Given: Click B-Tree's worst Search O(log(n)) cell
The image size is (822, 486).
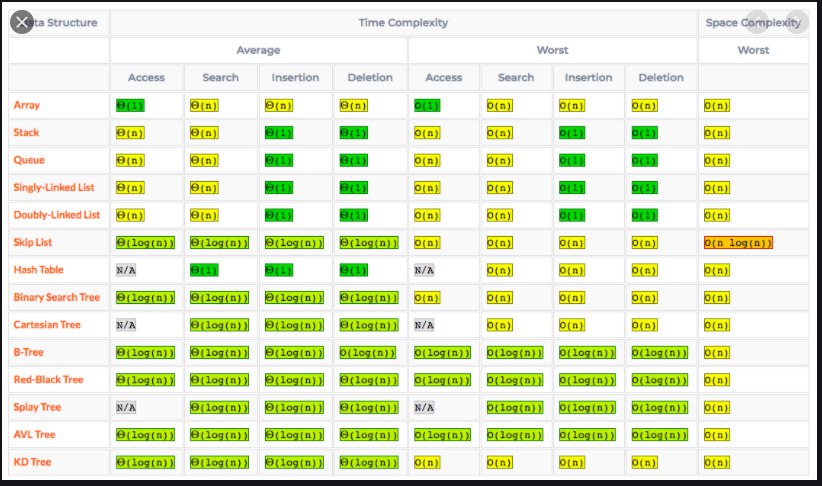Looking at the screenshot, I should click(x=515, y=353).
